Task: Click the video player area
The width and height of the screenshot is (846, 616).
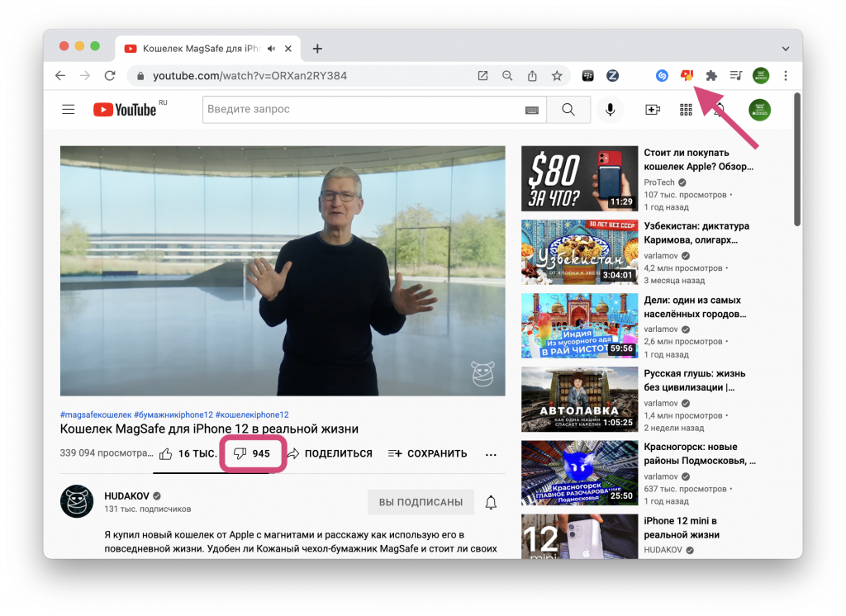Action: point(283,271)
